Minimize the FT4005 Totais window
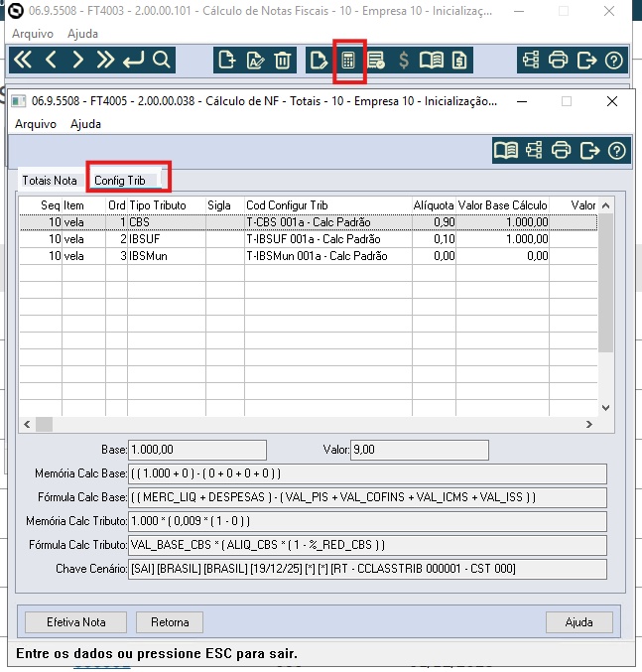 522,101
